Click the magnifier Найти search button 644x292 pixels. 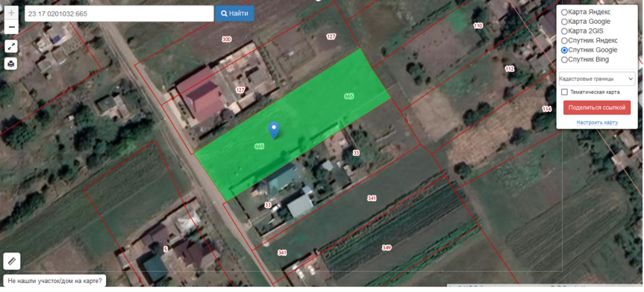click(x=234, y=13)
